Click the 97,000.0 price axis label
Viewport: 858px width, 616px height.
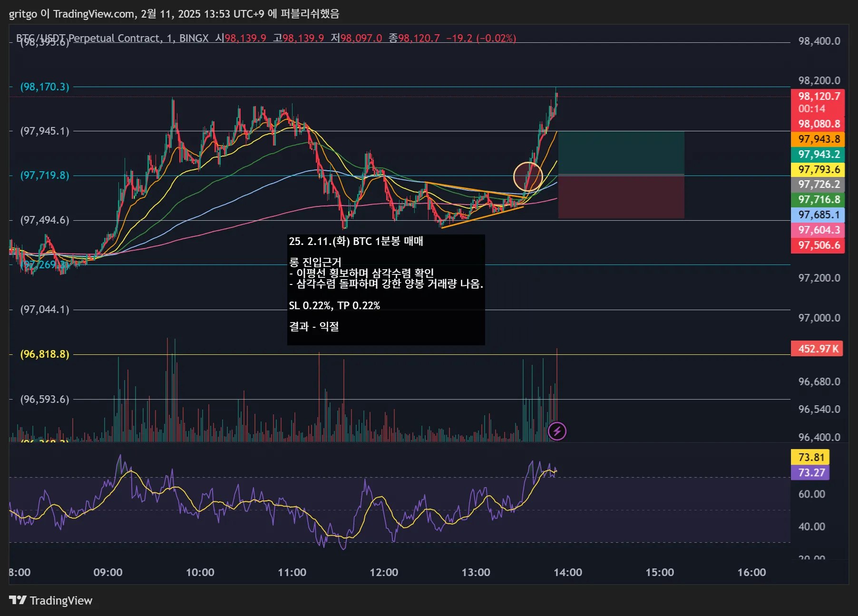click(x=819, y=318)
